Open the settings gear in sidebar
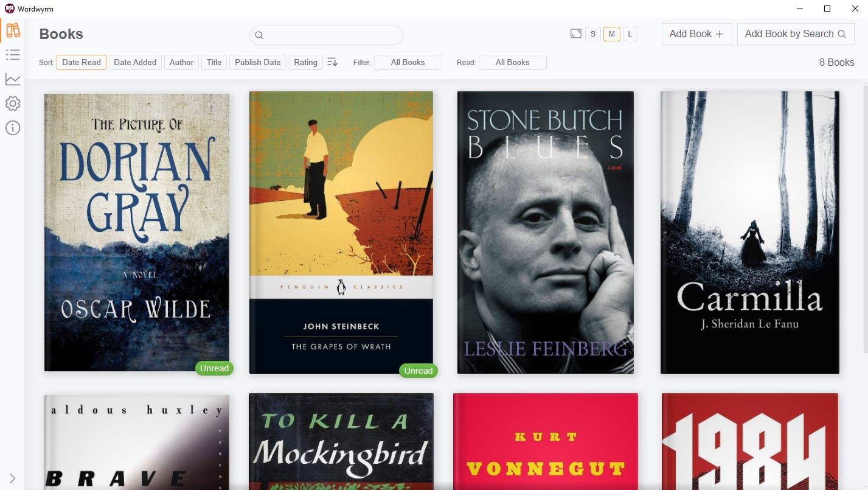This screenshot has width=868, height=490. point(13,103)
